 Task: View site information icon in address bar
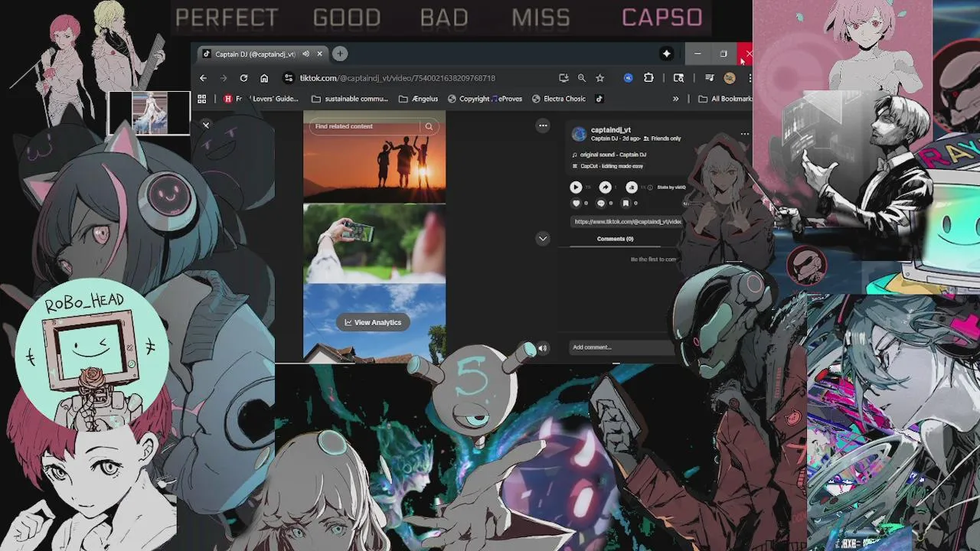point(289,78)
